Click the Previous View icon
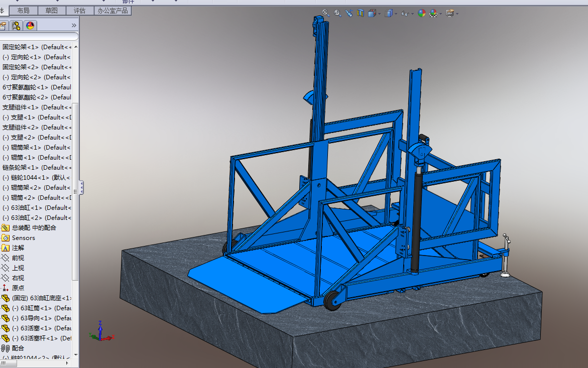588x368 pixels. (349, 13)
